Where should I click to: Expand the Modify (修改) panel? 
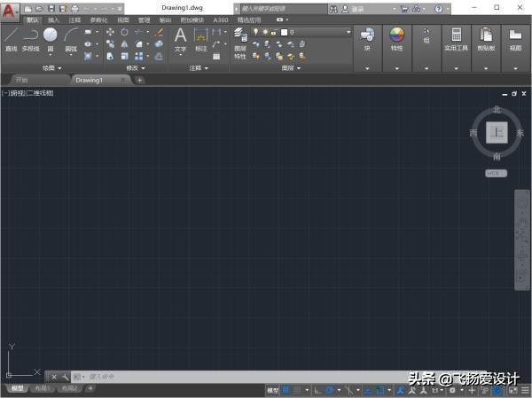point(136,68)
